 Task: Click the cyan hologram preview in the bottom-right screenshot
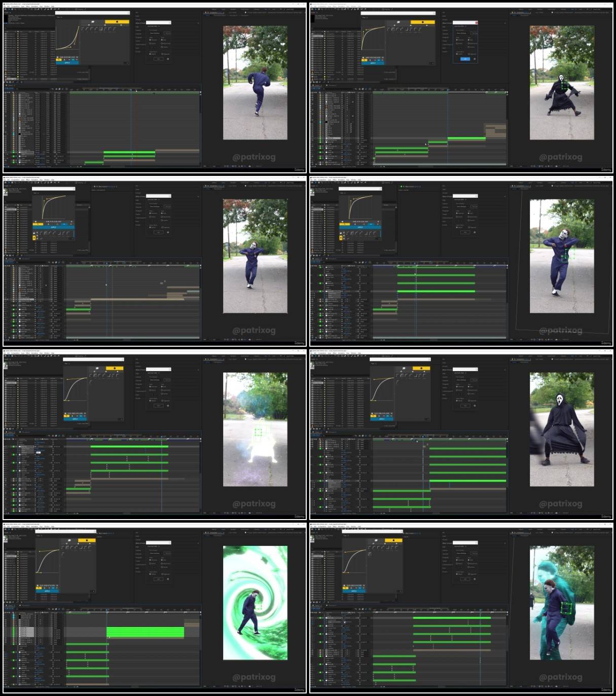(562, 603)
